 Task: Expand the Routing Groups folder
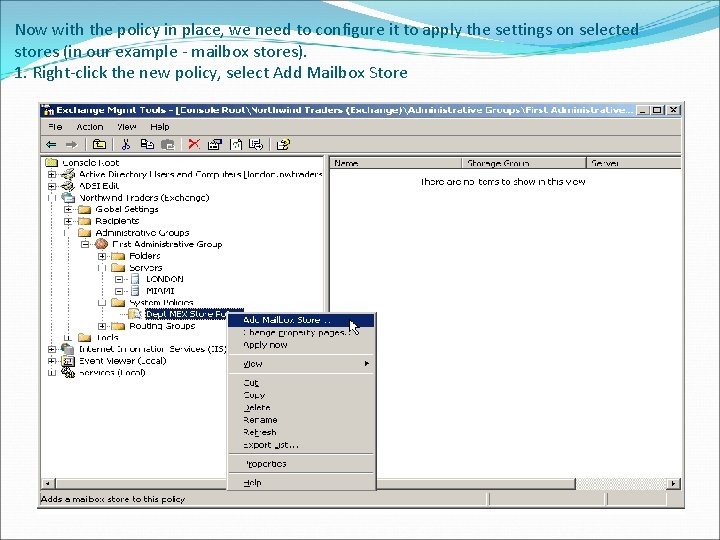(102, 326)
